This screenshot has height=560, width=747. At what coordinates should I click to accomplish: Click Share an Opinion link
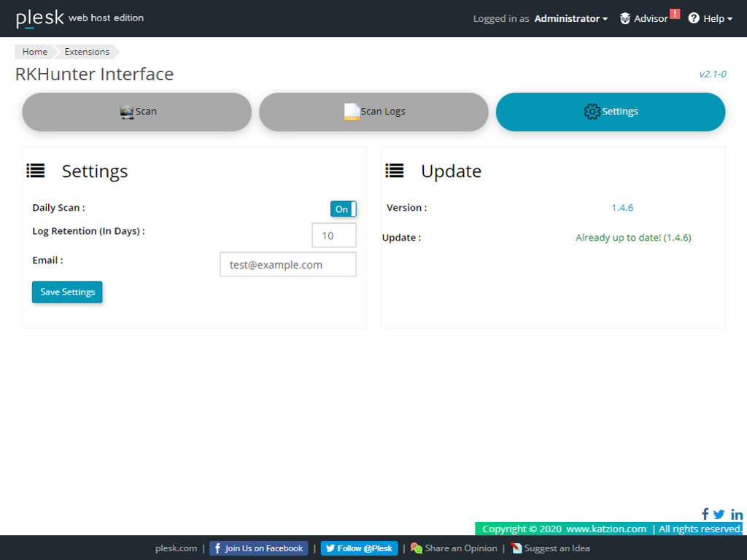click(461, 548)
